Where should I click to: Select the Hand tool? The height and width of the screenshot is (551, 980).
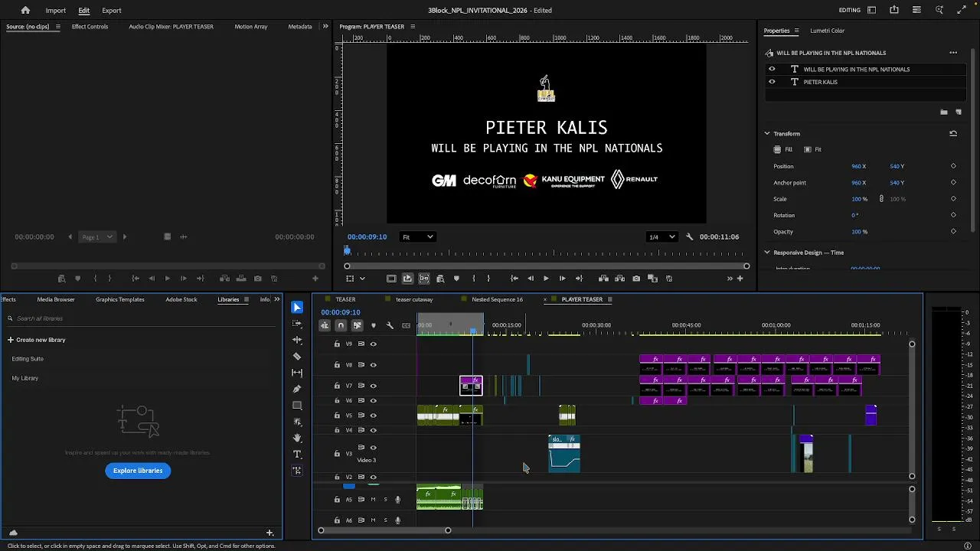tap(297, 438)
